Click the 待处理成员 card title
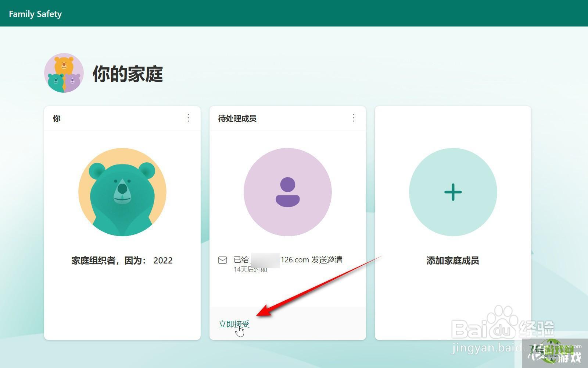The image size is (588, 368). [x=237, y=118]
